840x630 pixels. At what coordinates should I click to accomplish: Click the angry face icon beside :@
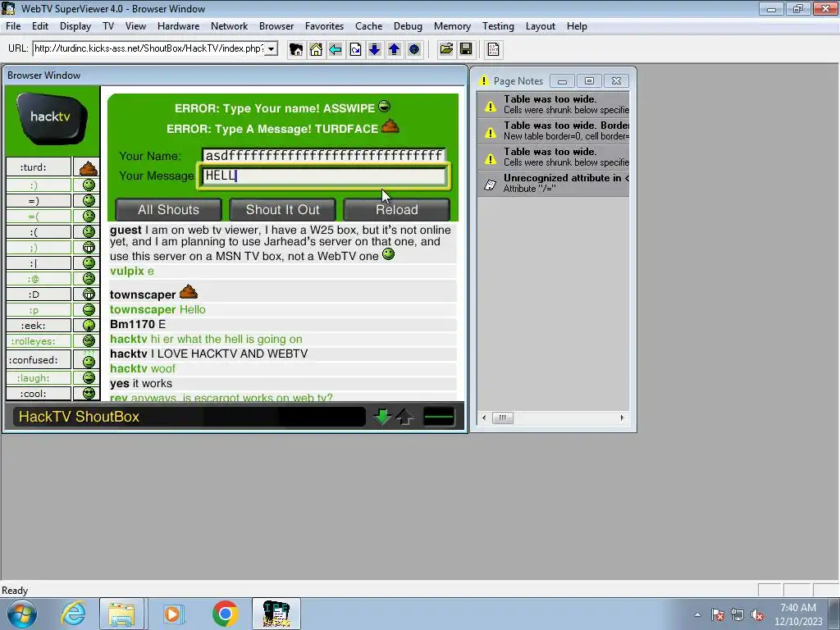[89, 278]
